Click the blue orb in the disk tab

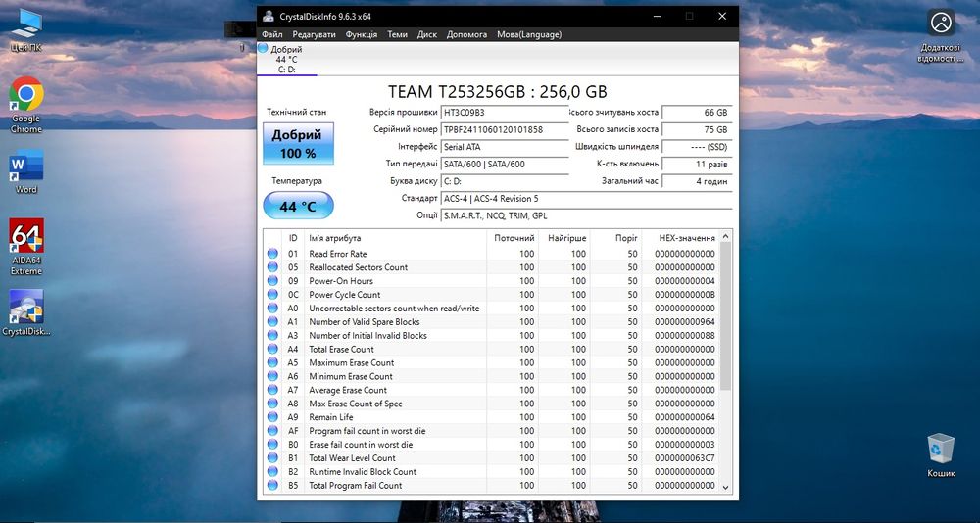(x=263, y=48)
